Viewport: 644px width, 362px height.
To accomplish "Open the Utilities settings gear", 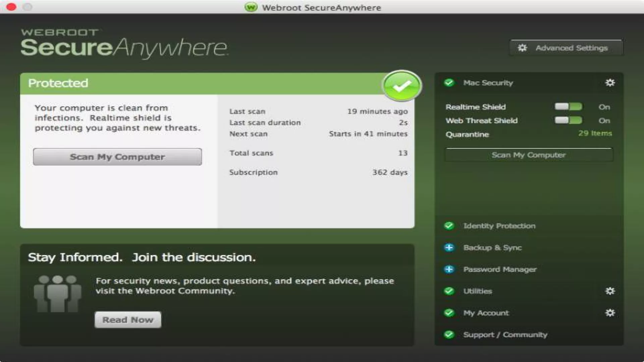I will [x=610, y=291].
